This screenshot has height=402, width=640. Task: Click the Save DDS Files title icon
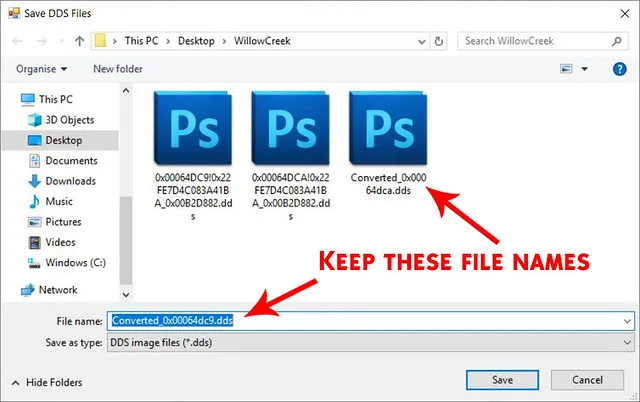[14, 13]
